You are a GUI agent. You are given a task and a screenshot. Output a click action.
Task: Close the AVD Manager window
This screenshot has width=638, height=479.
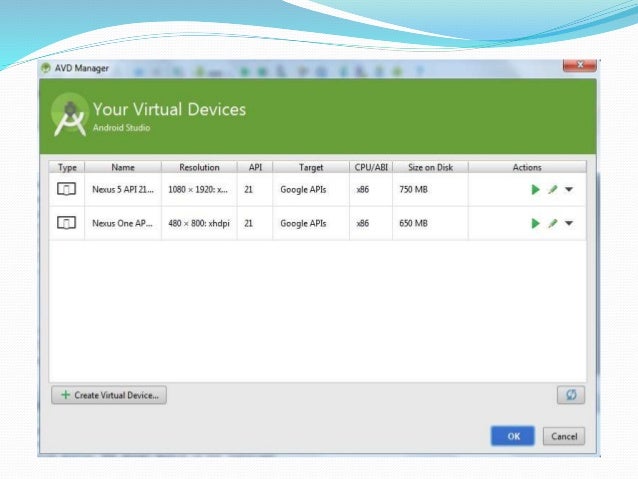point(580,65)
